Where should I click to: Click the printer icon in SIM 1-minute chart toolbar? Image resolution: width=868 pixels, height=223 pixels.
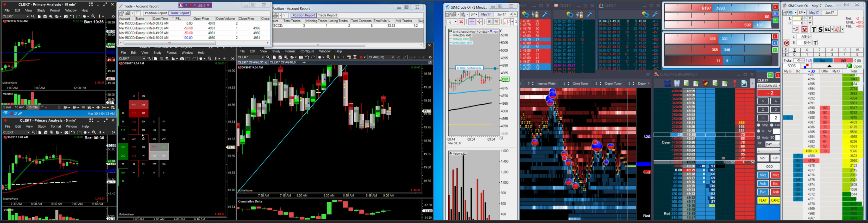[x=454, y=14]
